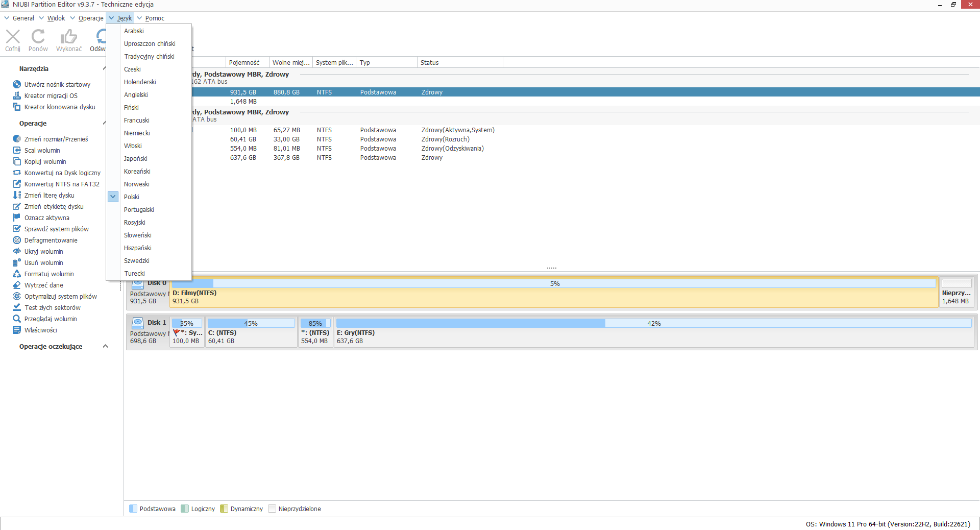Screen dimensions: 980x530
Task: Click the E: Gry(NTFS) 42% usage bar
Action: pos(654,323)
